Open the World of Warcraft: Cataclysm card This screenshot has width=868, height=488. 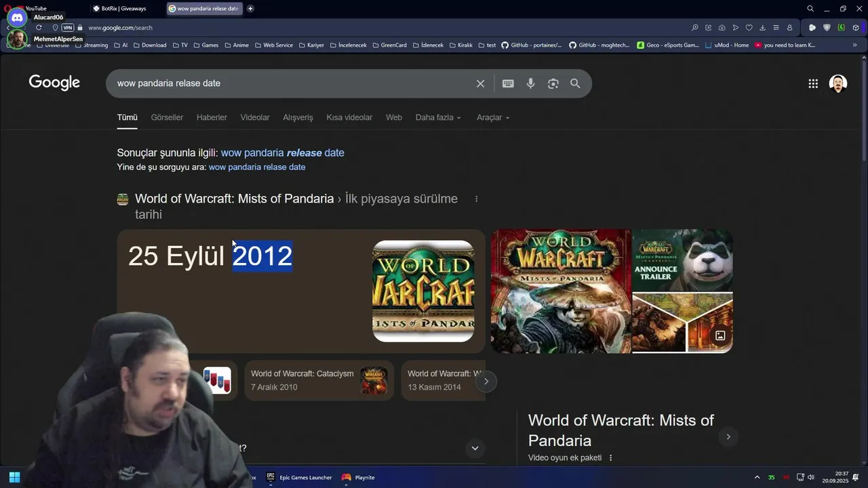coord(319,380)
